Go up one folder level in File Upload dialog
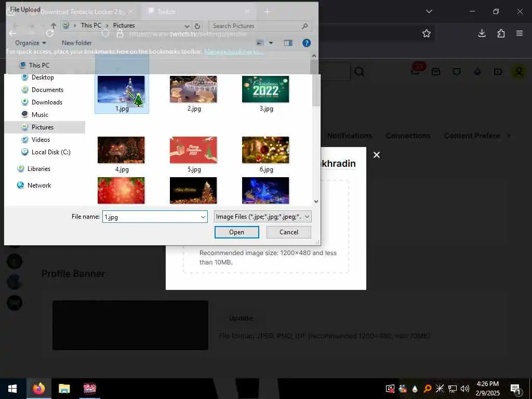 pyautogui.click(x=54, y=26)
